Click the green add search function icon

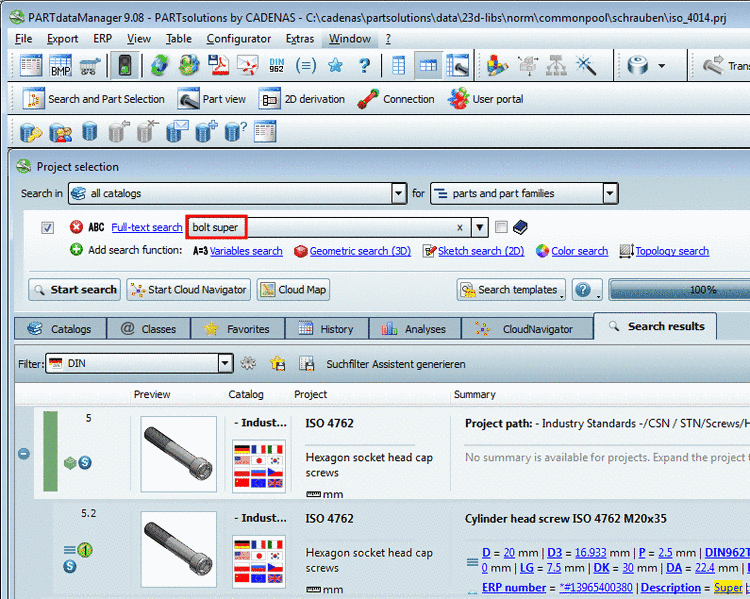[76, 250]
